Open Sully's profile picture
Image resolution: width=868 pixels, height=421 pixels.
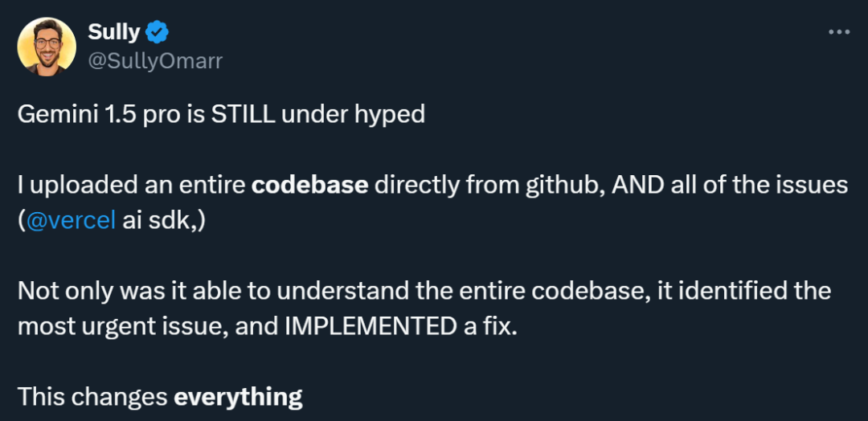(47, 47)
